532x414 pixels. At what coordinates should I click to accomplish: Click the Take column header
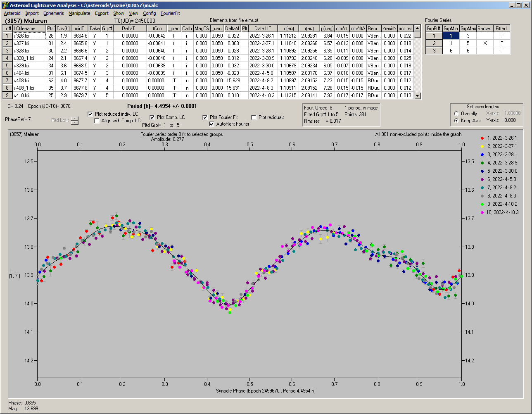[95, 29]
